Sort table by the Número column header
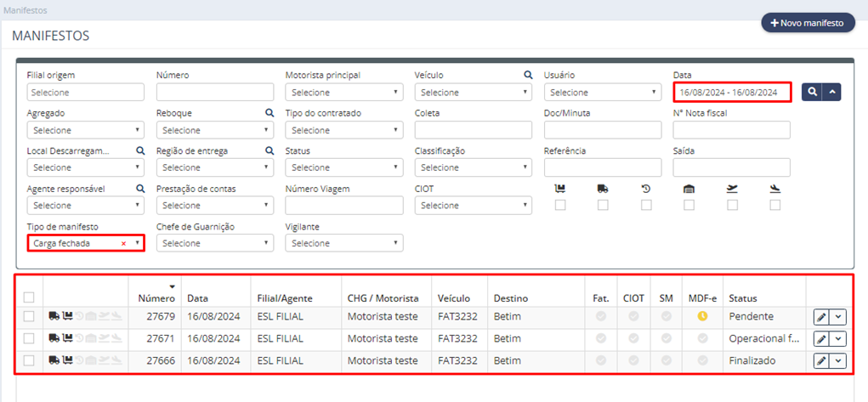Screen dimensions: 868x402 point(156,298)
